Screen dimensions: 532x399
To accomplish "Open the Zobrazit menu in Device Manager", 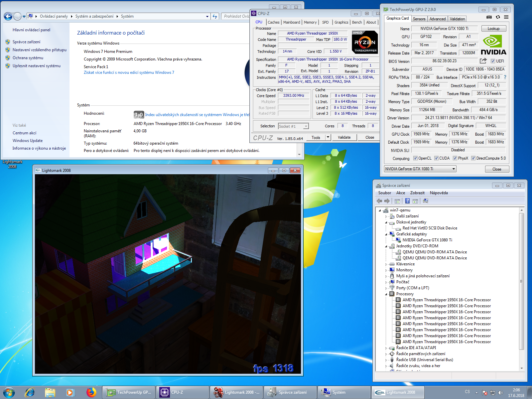I will 417,193.
